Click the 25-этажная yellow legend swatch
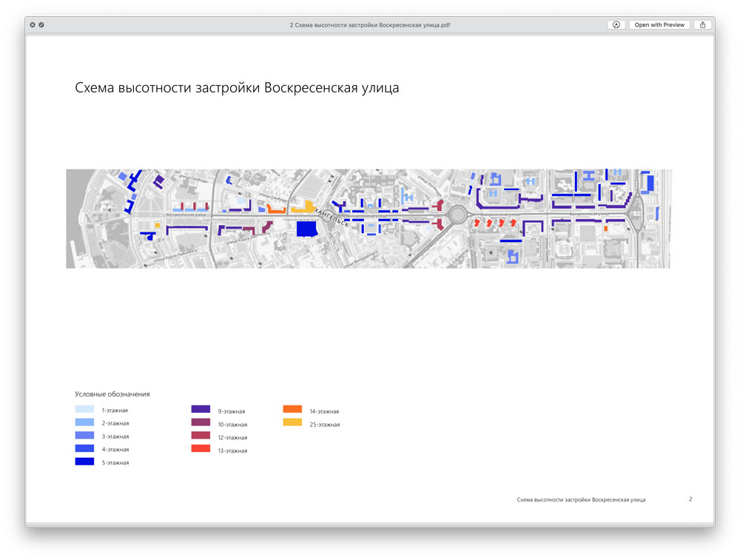The image size is (740, 560). tap(292, 422)
